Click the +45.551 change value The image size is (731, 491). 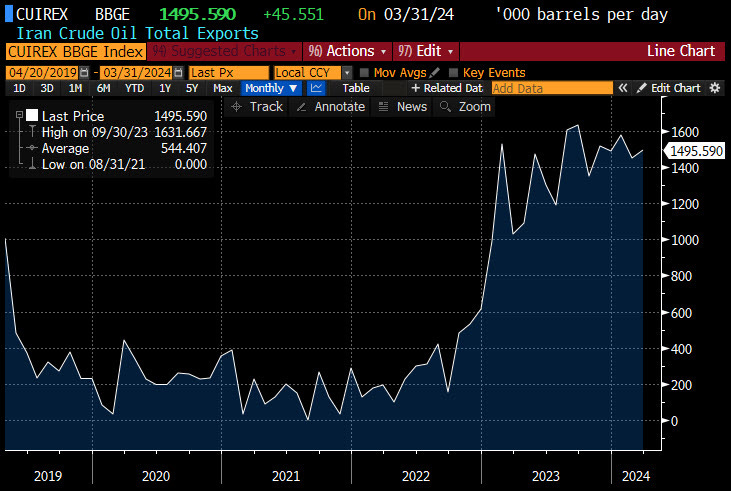(x=293, y=14)
